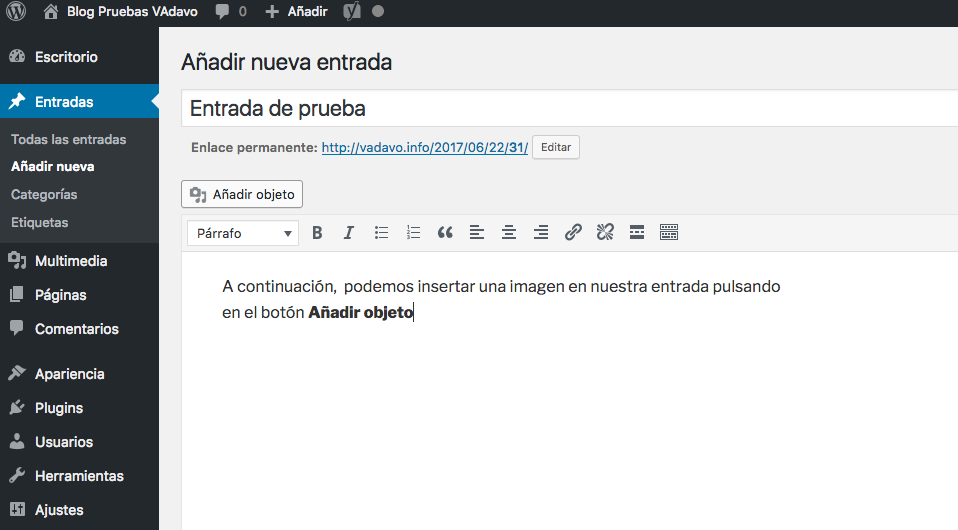Screen dimensions: 958x530
Task: Remove link with unlink icon
Action: tap(605, 233)
